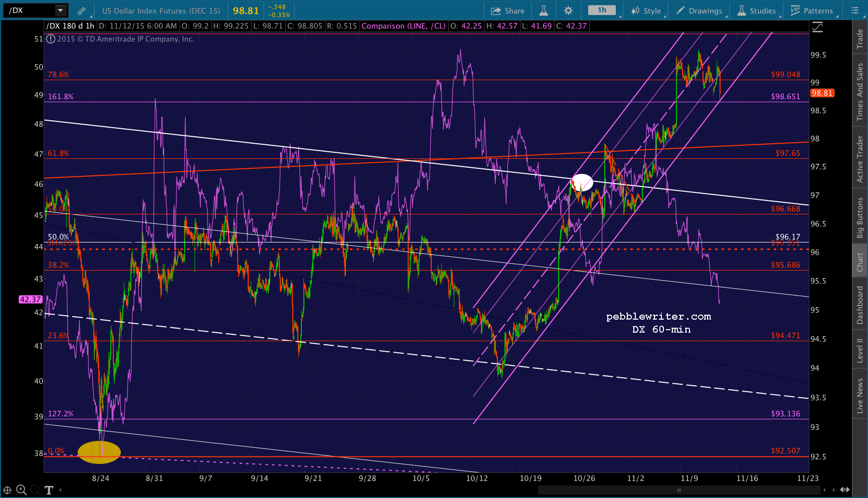This screenshot has width=868, height=498.
Task: Click the 38.2% retracement label
Action: (58, 265)
